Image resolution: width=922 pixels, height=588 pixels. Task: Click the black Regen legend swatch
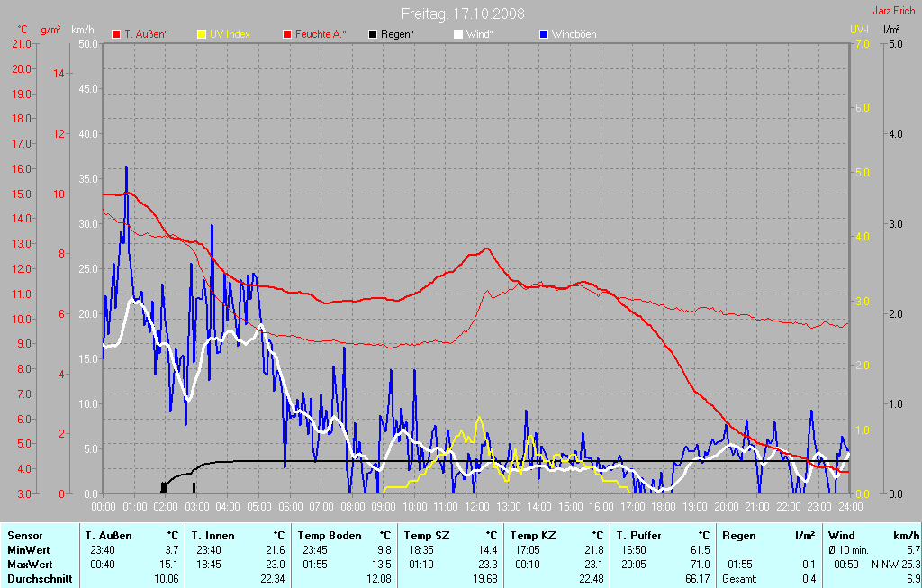pos(373,34)
